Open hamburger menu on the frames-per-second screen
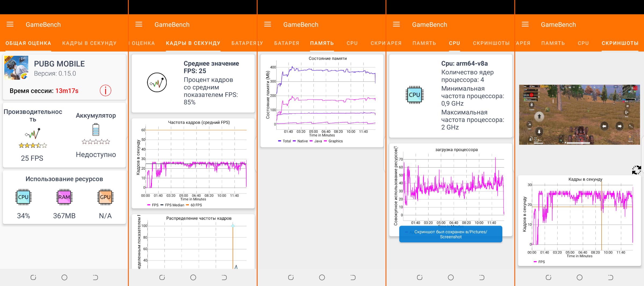Screen dimensions: 644x286 (x=139, y=24)
